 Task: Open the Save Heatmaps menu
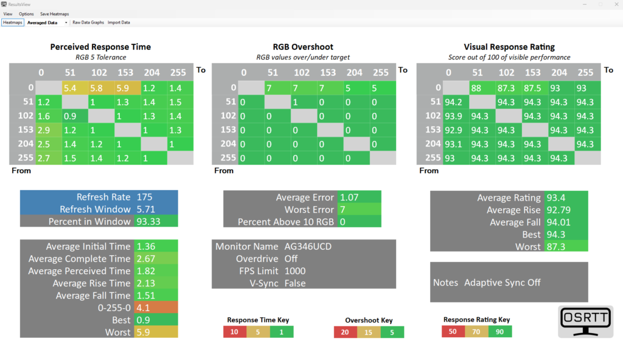point(55,13)
